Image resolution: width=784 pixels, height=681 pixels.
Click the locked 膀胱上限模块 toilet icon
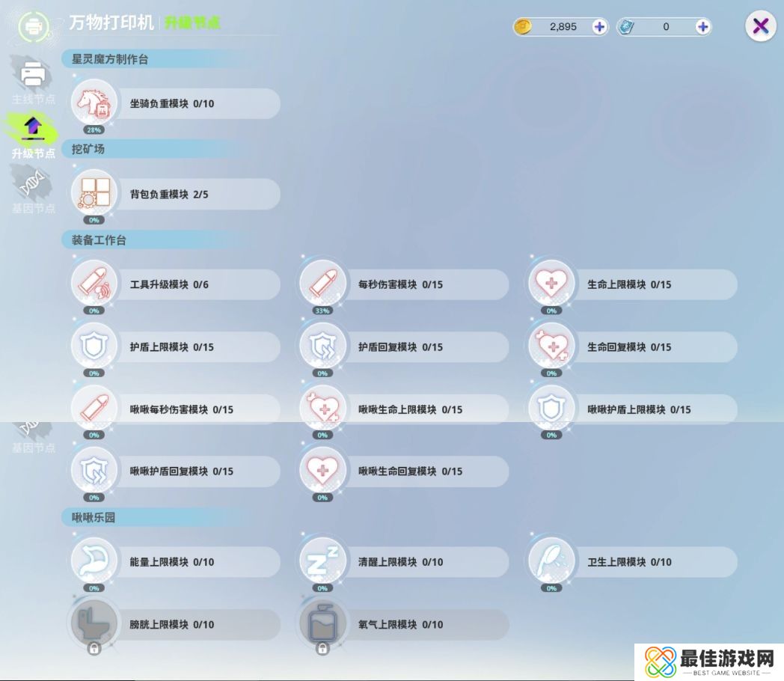(x=94, y=623)
